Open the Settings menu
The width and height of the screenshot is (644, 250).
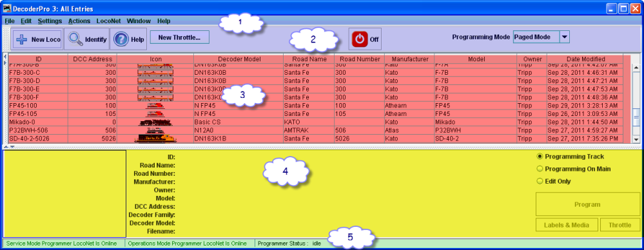click(x=50, y=21)
